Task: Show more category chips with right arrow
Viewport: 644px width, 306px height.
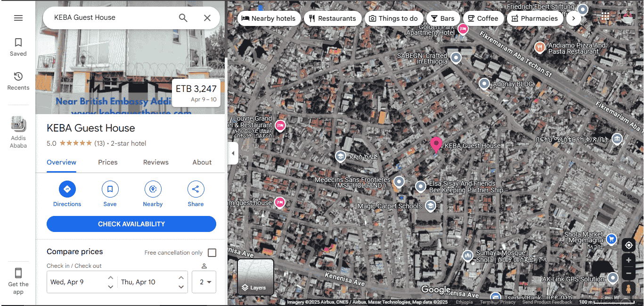Action: pos(573,18)
